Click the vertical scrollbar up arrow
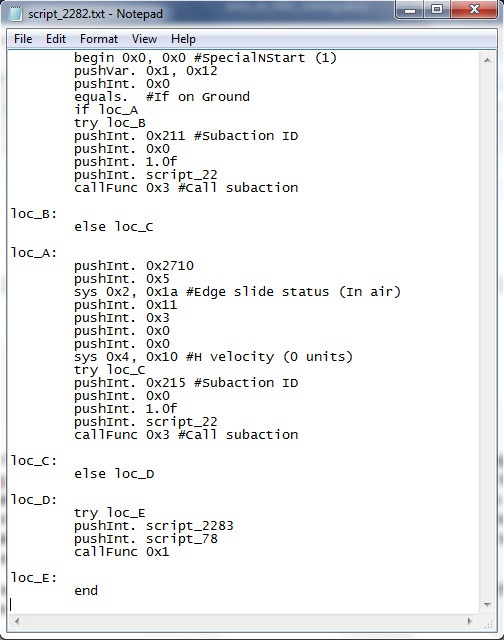This screenshot has width=504, height=640. click(487, 60)
